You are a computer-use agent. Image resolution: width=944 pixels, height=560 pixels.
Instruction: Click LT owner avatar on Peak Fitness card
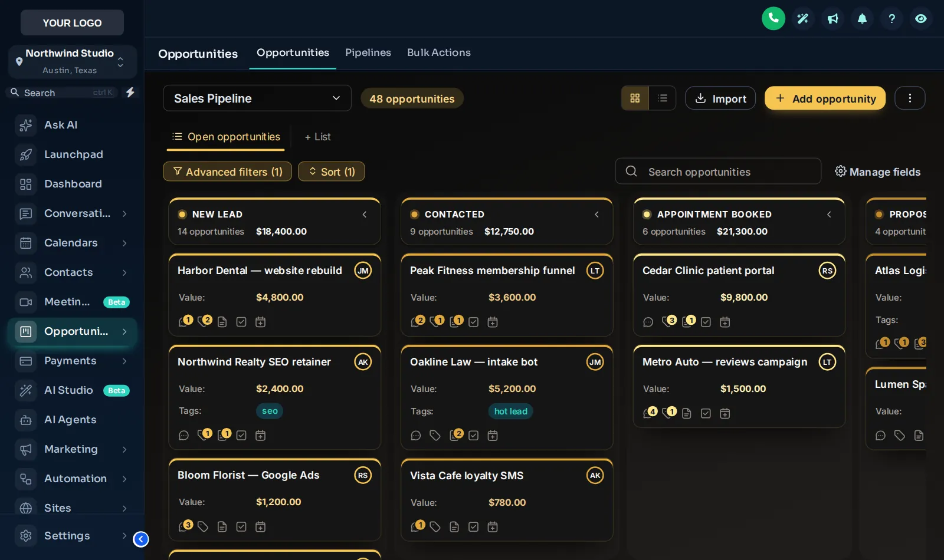pyautogui.click(x=595, y=271)
